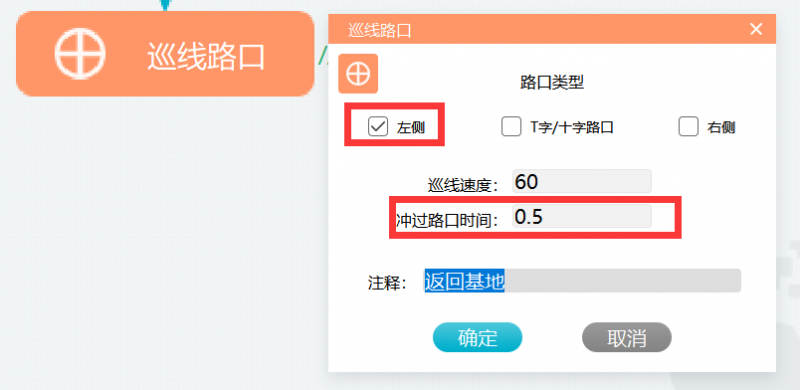
Task: Click the 巡线速度 field showing 60
Action: [582, 181]
